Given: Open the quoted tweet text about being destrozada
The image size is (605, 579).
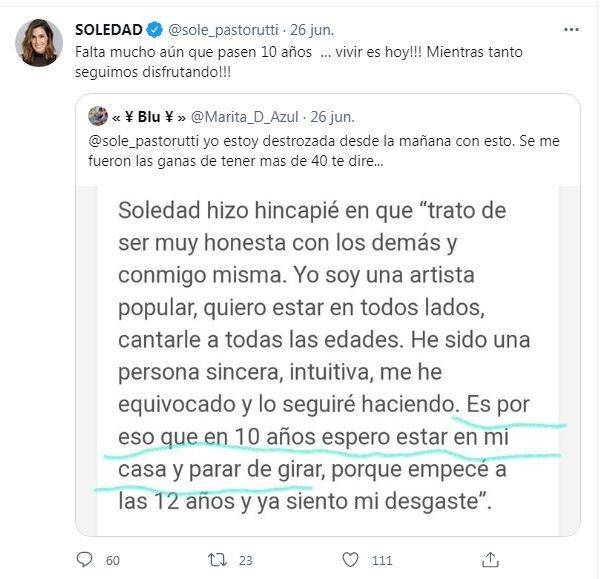Looking at the screenshot, I should 324,151.
